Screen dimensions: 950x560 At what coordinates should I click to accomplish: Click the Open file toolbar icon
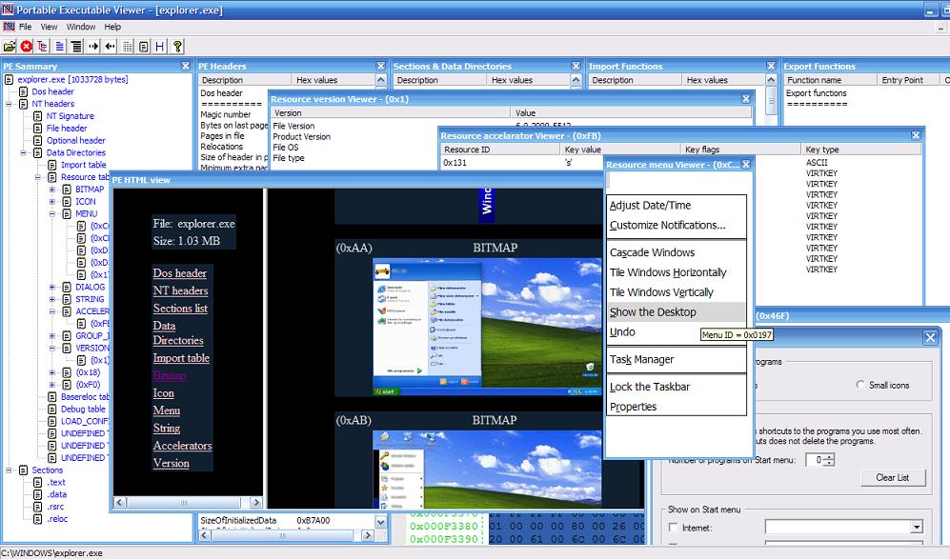(9, 45)
